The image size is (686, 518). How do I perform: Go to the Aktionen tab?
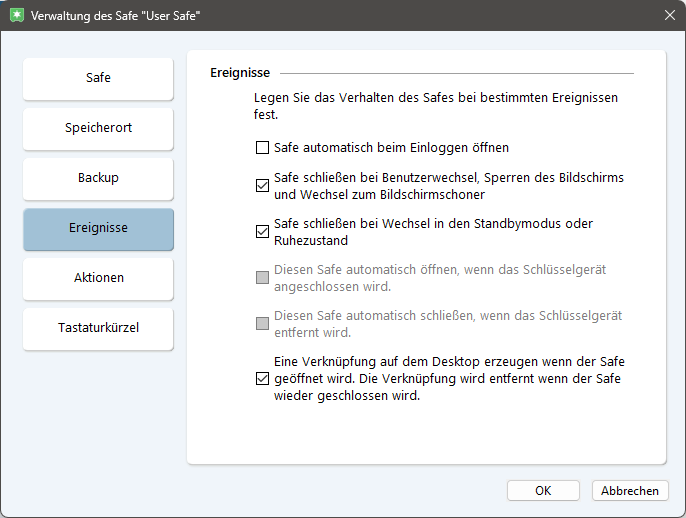(x=98, y=278)
